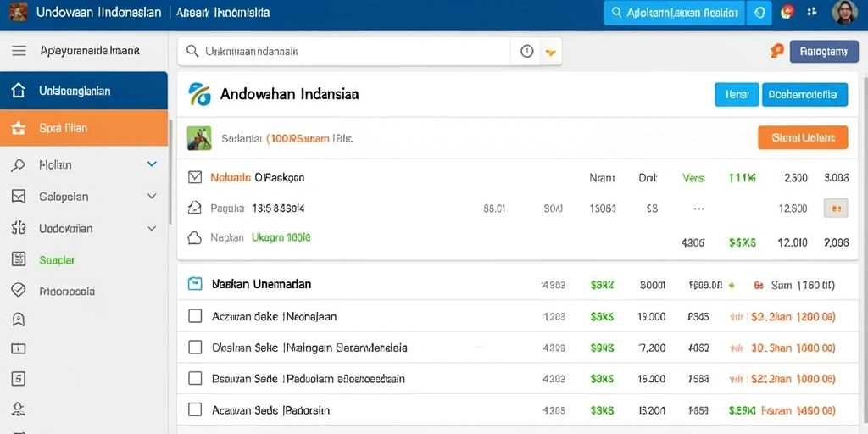This screenshot has width=868, height=434.
Task: Click the colorful round icon in header
Action: 787,12
